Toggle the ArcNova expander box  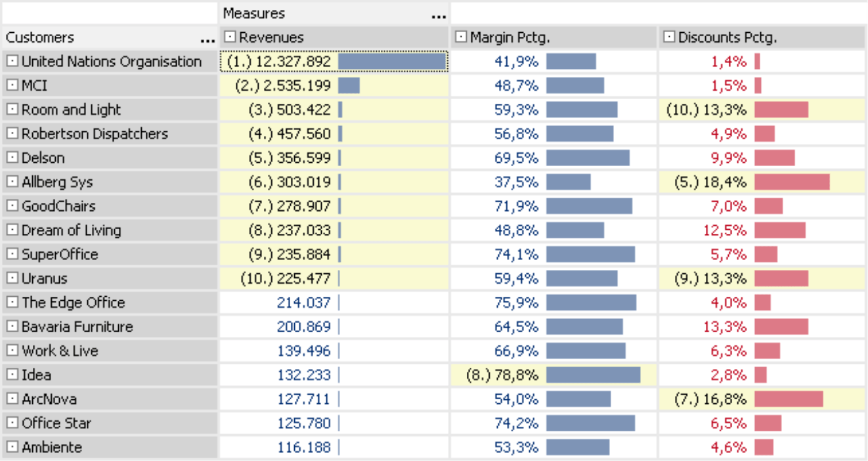12,399
